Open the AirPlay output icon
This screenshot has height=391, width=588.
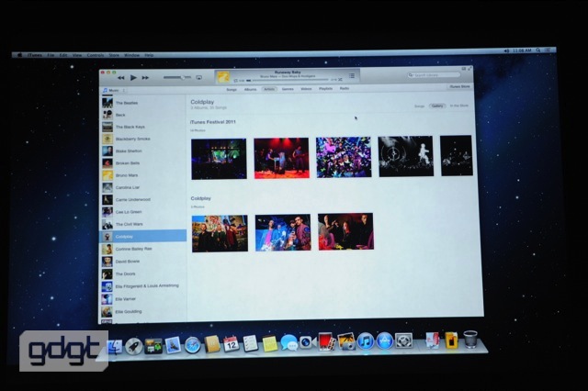click(198, 77)
